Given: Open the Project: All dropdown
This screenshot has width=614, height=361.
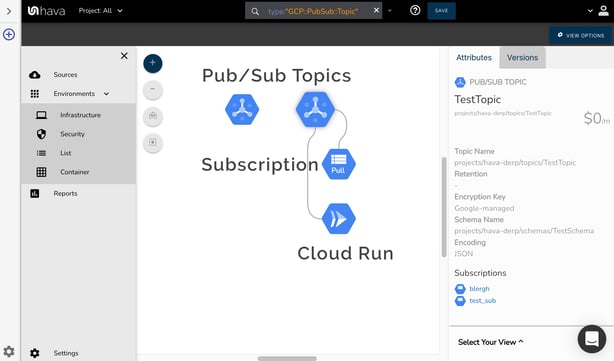Looking at the screenshot, I should click(100, 11).
